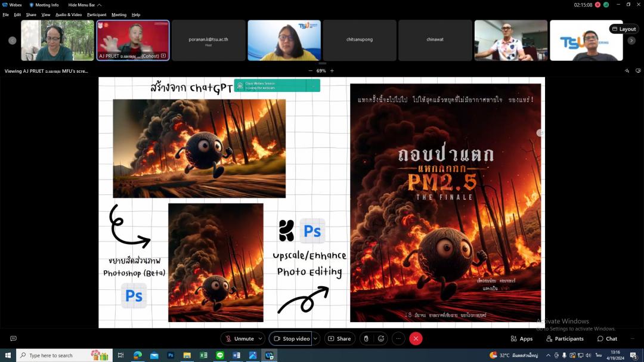Collapse the menu bar with Hide Menu Bar
The height and width of the screenshot is (362, 644).
point(85,5)
